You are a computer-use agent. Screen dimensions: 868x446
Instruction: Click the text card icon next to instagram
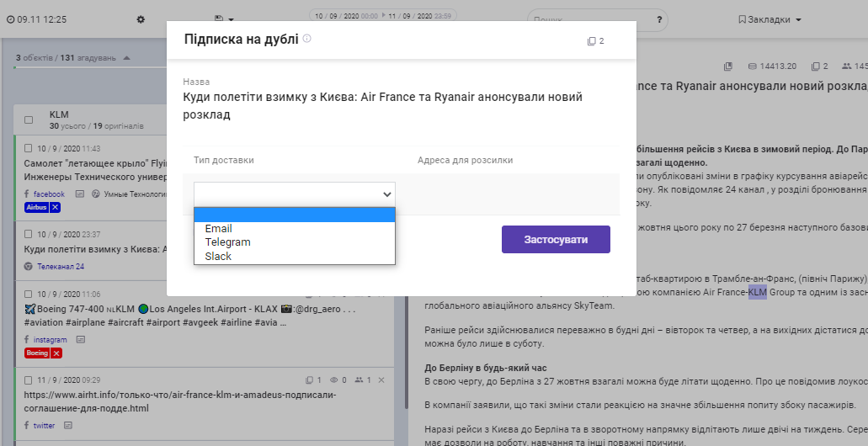point(81,340)
